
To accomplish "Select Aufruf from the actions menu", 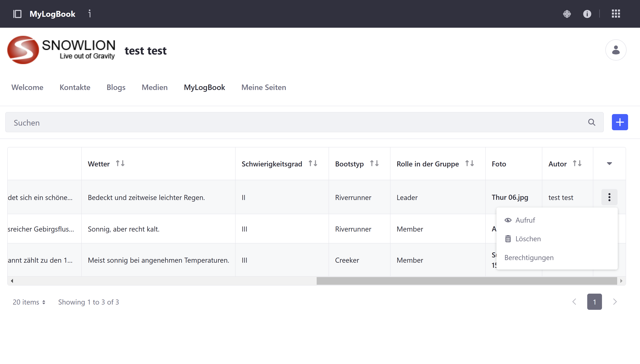I will [x=557, y=220].
